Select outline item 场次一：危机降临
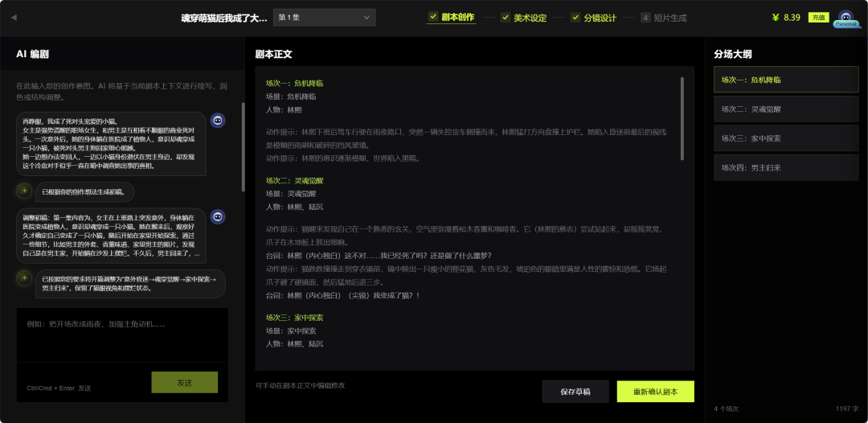The width and height of the screenshot is (868, 423). (786, 80)
